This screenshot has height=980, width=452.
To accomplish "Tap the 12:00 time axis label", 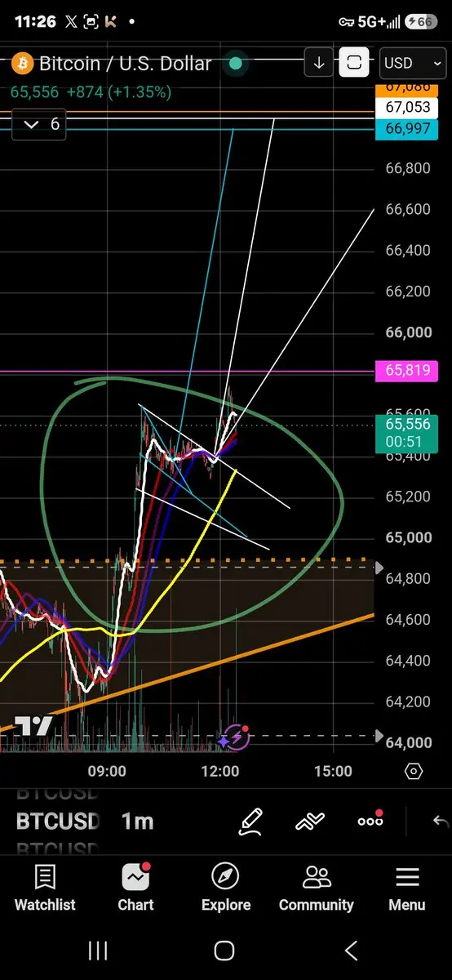I will [219, 771].
